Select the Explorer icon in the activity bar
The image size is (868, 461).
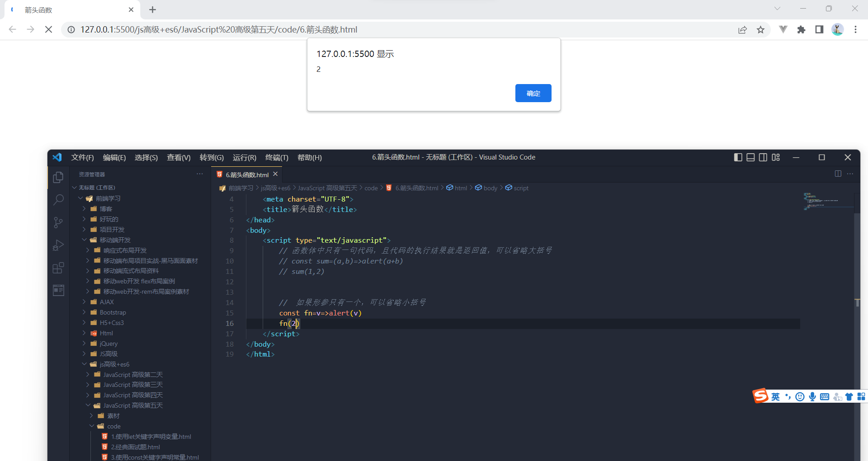58,177
